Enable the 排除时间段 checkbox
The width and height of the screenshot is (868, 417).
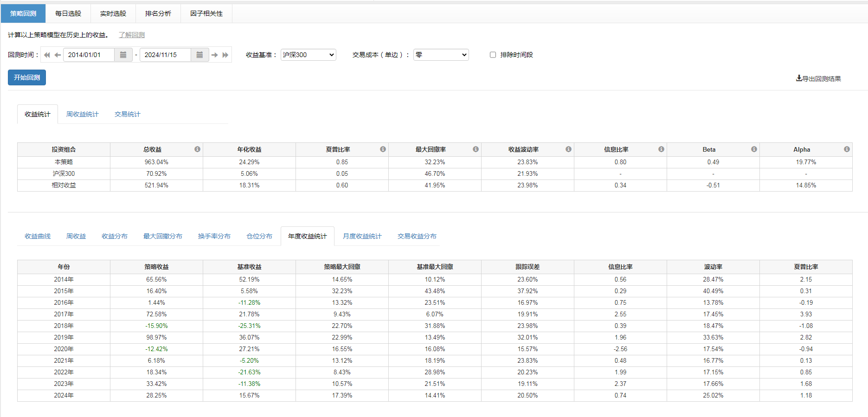click(x=493, y=55)
